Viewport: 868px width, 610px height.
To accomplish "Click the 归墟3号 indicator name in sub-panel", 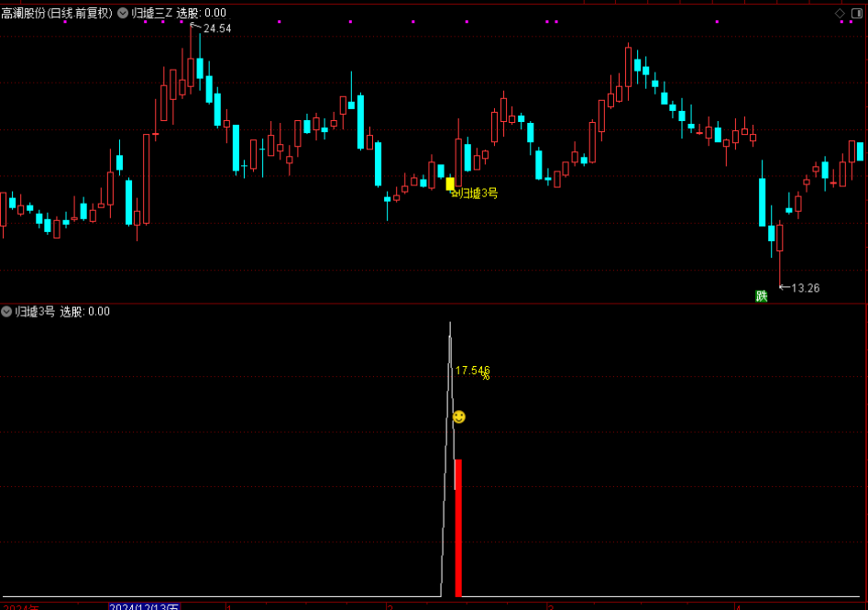I will tap(35, 312).
